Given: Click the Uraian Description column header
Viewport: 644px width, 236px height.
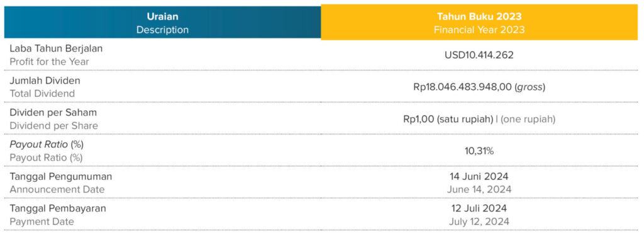Looking at the screenshot, I should (163, 22).
